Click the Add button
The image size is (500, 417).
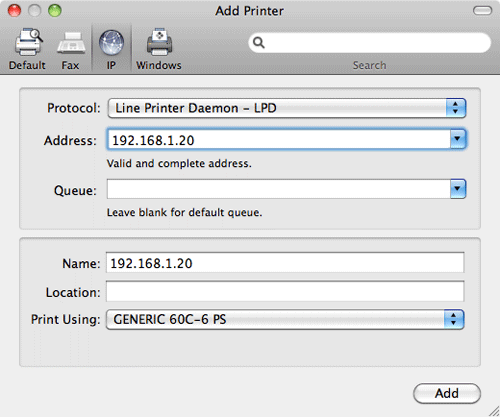447,393
